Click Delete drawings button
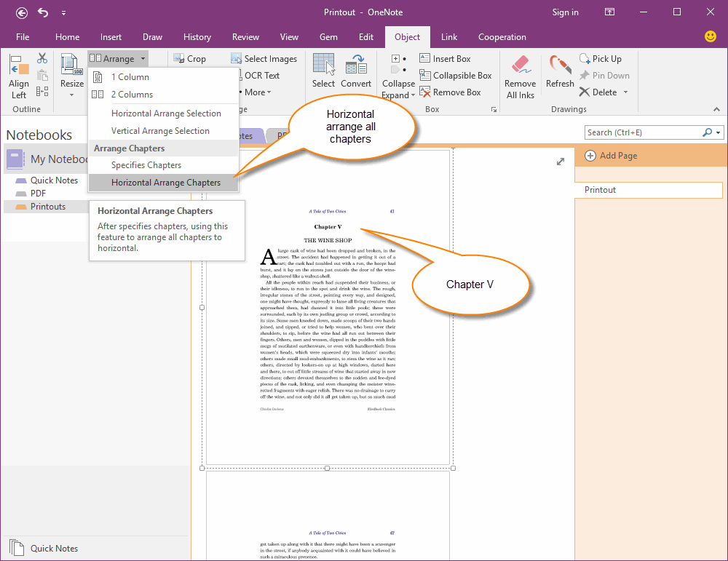 click(x=598, y=92)
